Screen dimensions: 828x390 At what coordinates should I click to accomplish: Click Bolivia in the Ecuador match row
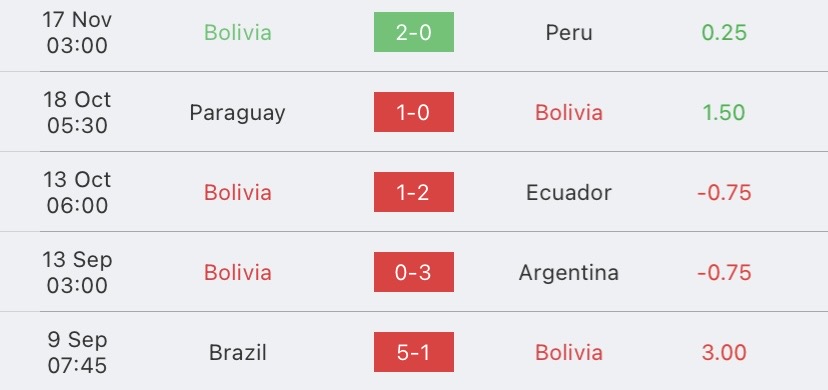point(238,192)
